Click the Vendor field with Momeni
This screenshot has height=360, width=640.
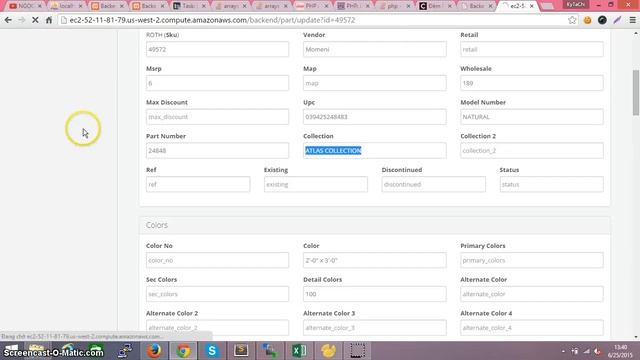[374, 49]
